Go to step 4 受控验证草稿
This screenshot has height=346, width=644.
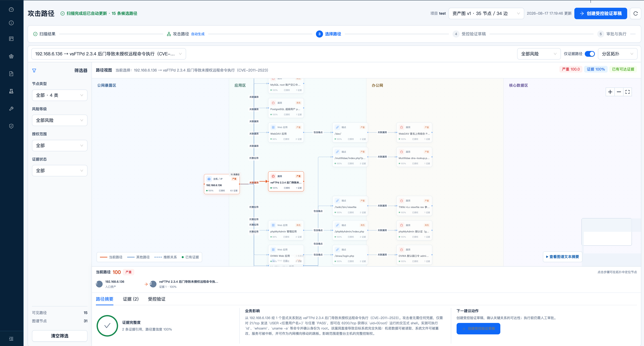[x=469, y=34]
